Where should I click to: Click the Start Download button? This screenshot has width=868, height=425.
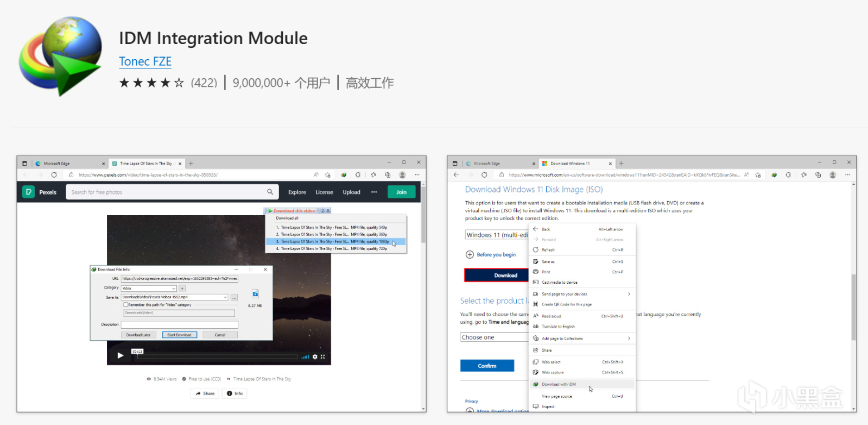tap(179, 335)
